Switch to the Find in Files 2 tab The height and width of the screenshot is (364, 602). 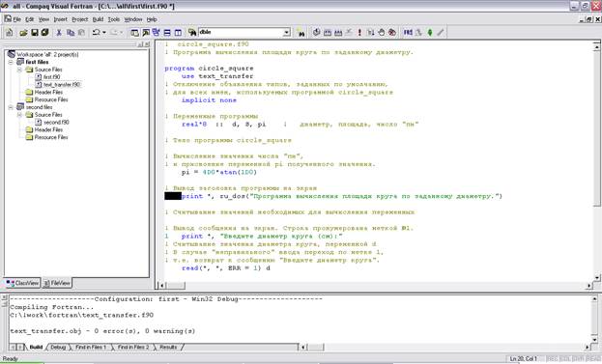[133, 348]
